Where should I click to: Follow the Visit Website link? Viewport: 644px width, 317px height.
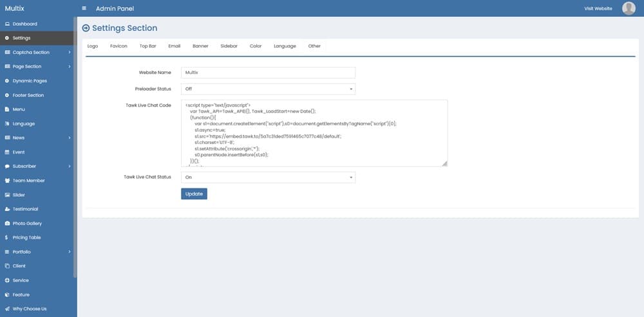click(598, 8)
